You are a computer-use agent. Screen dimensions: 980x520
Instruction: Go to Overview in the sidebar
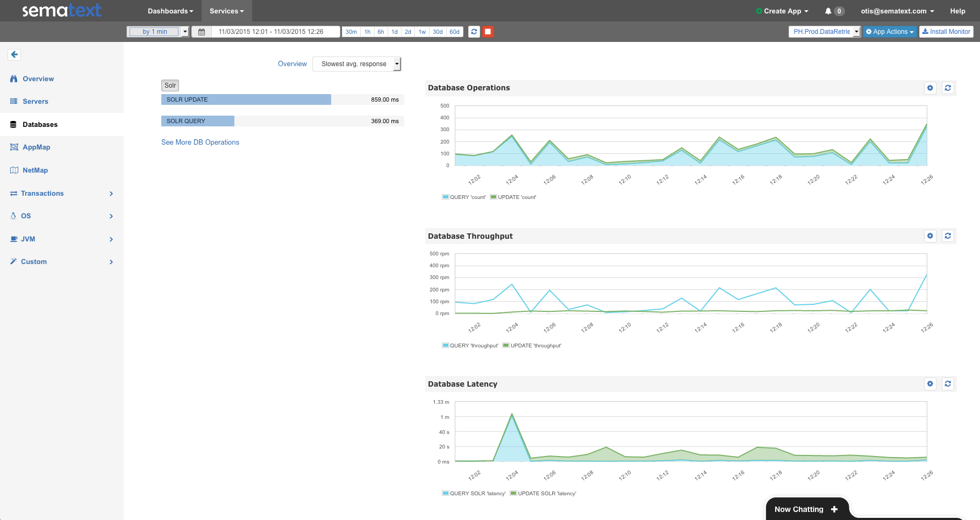(38, 79)
